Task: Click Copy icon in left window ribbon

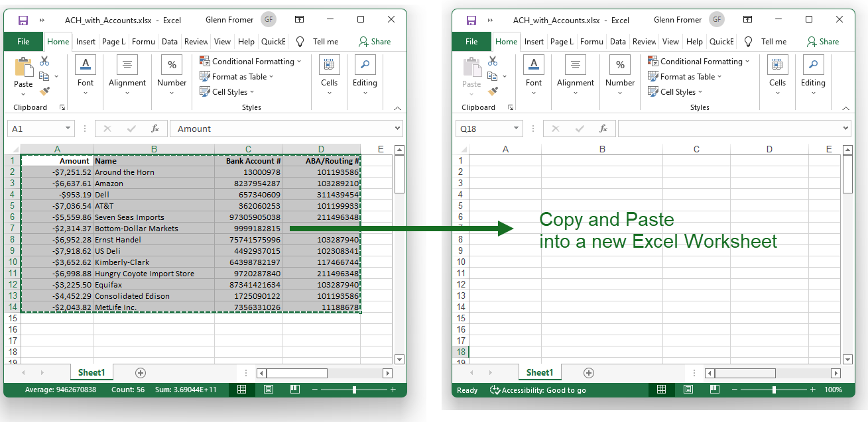Action: point(44,76)
